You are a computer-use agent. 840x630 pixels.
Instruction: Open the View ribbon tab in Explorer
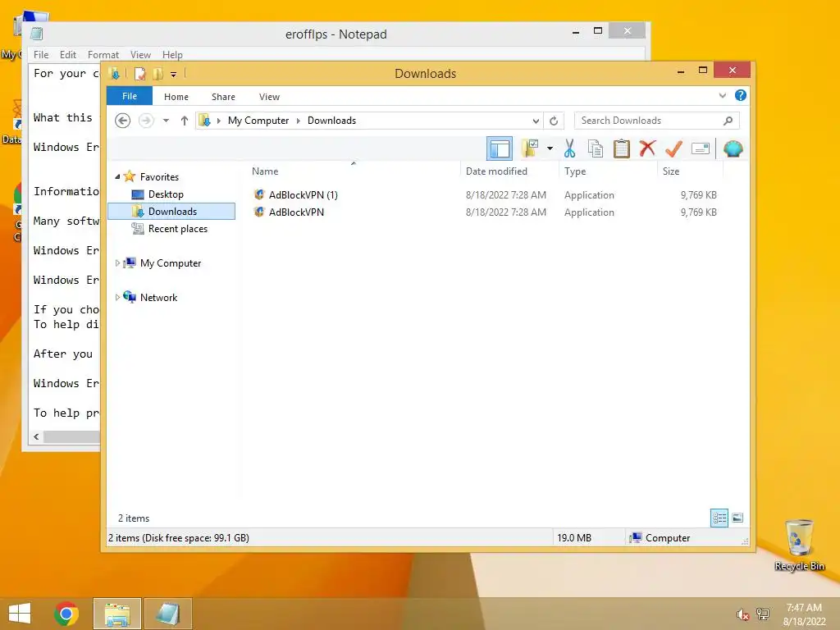click(269, 97)
